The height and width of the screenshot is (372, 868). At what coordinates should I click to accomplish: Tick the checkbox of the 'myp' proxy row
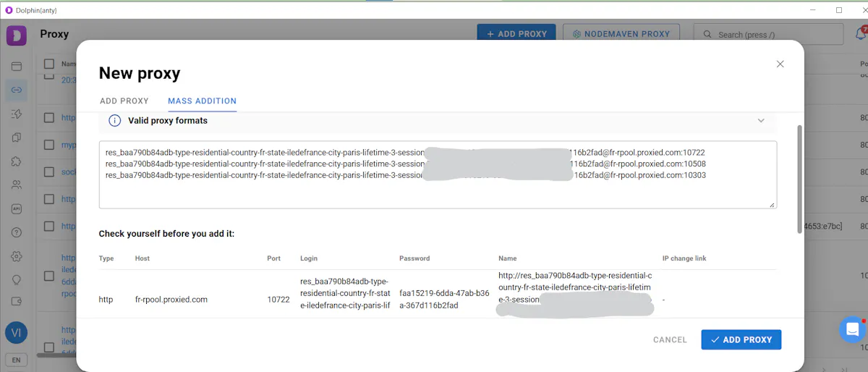pos(48,145)
